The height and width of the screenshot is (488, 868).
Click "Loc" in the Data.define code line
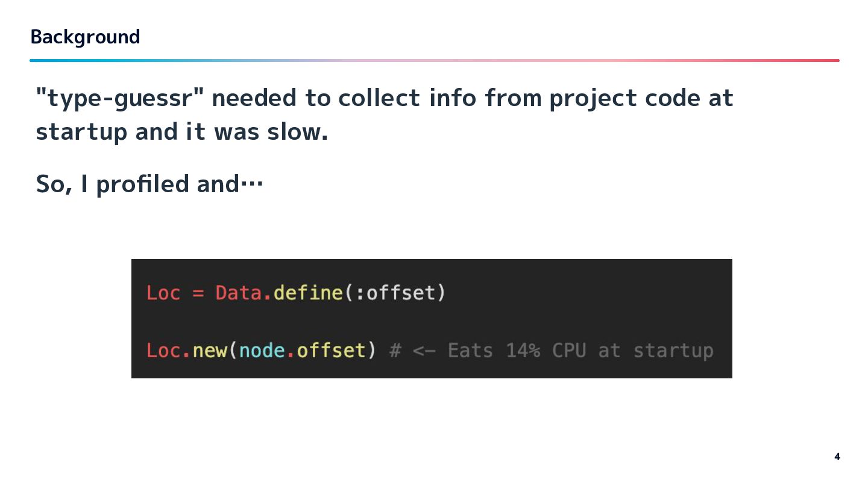pos(163,293)
